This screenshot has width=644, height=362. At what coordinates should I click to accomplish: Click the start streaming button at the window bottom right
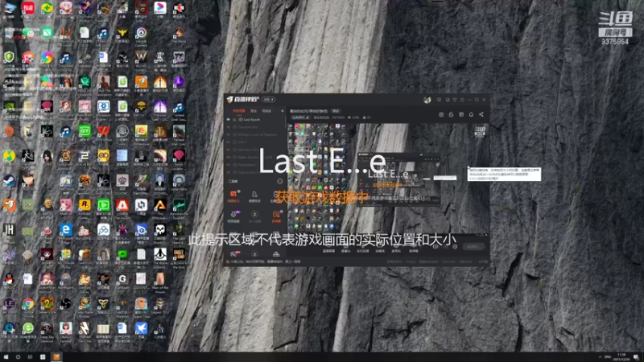pos(473,247)
